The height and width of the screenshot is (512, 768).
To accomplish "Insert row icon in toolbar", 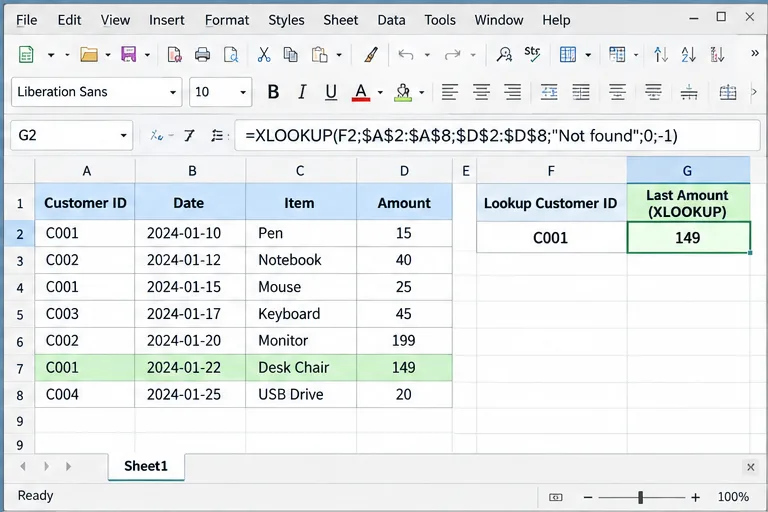I will click(568, 54).
